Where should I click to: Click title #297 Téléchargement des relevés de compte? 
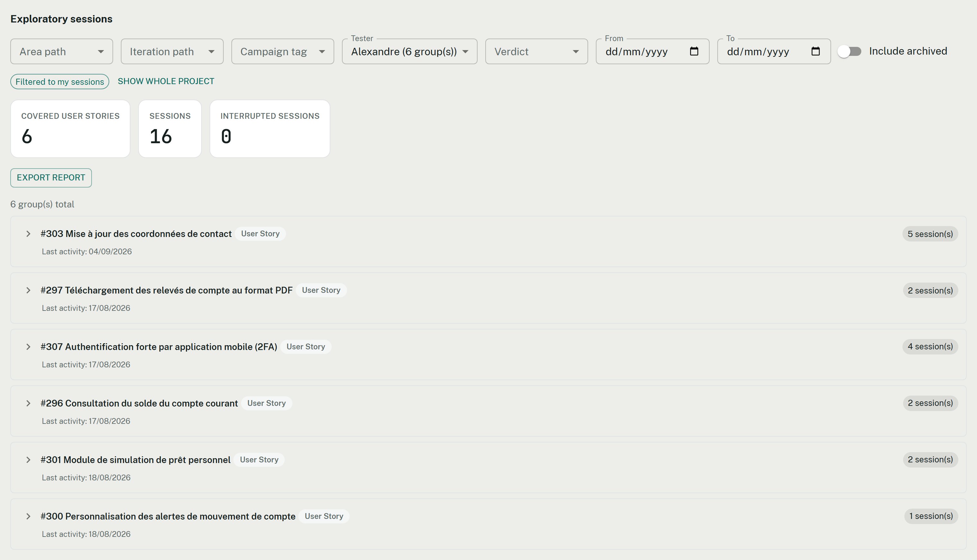(166, 290)
